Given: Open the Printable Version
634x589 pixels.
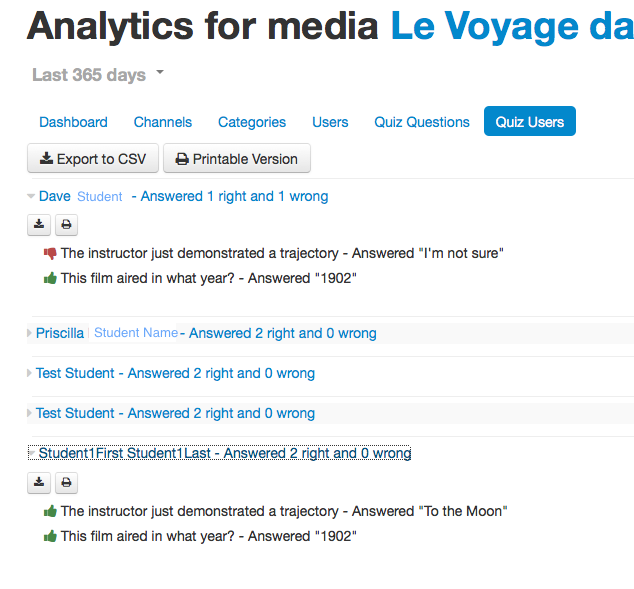Looking at the screenshot, I should tap(237, 158).
